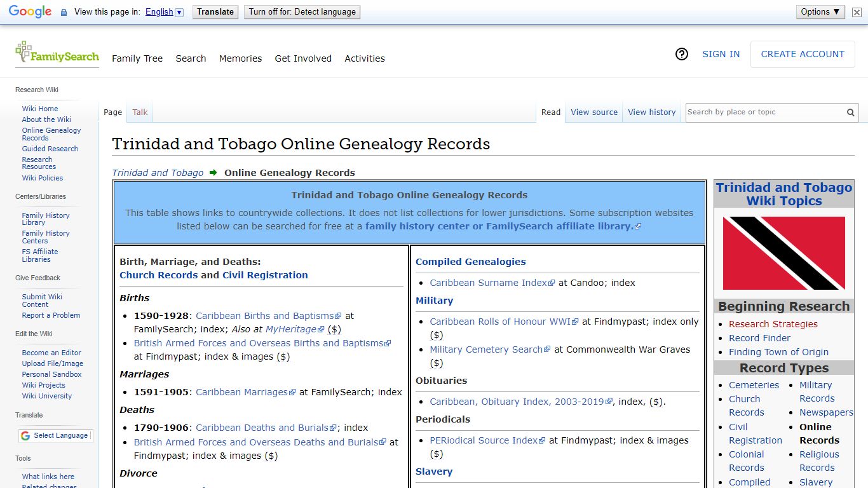The width and height of the screenshot is (868, 488).
Task: Click Report a Problem
Action: point(51,315)
